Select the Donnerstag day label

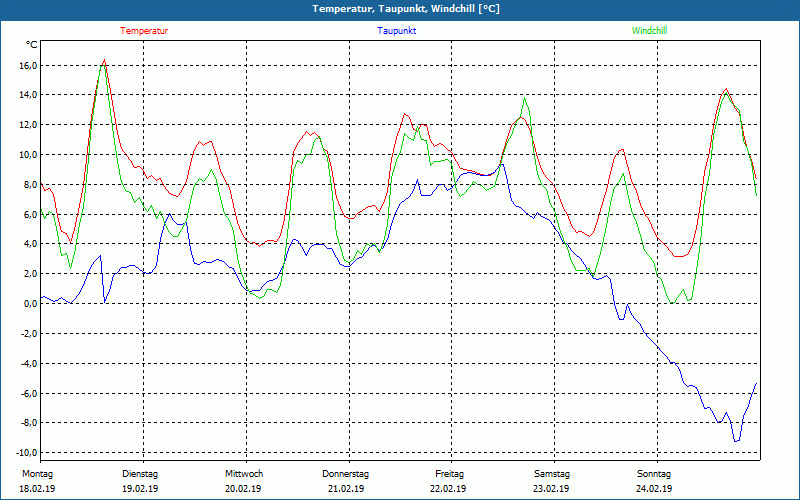click(345, 474)
